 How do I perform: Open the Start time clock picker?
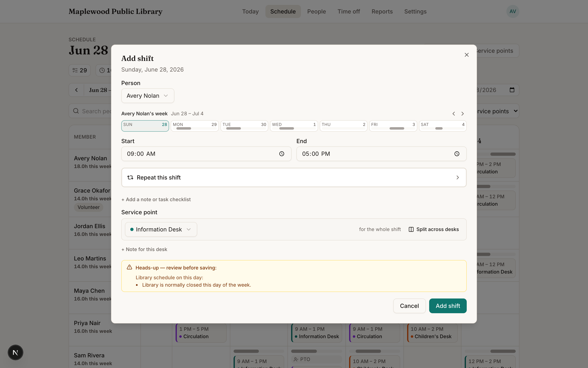[282, 154]
